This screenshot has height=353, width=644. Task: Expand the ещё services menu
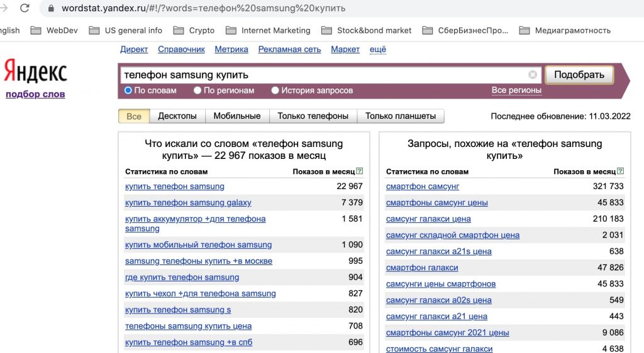click(x=378, y=49)
